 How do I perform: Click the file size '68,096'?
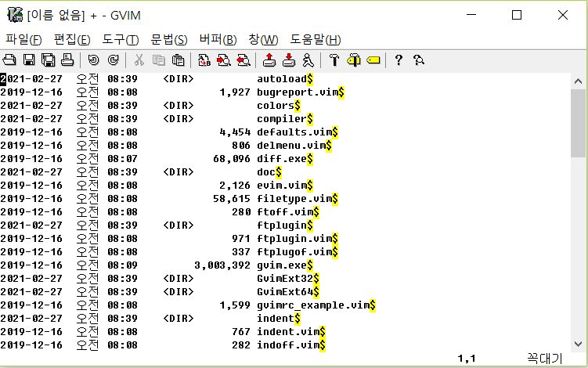232,159
